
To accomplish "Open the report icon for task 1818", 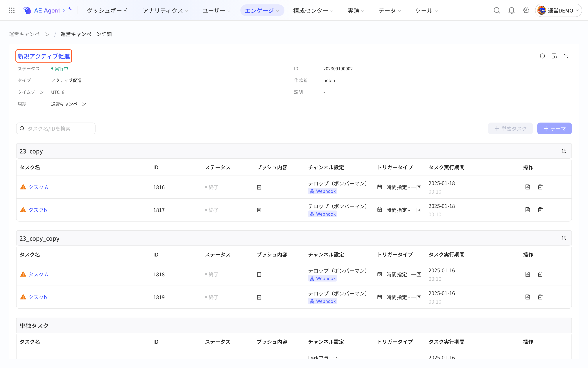I will tap(528, 274).
